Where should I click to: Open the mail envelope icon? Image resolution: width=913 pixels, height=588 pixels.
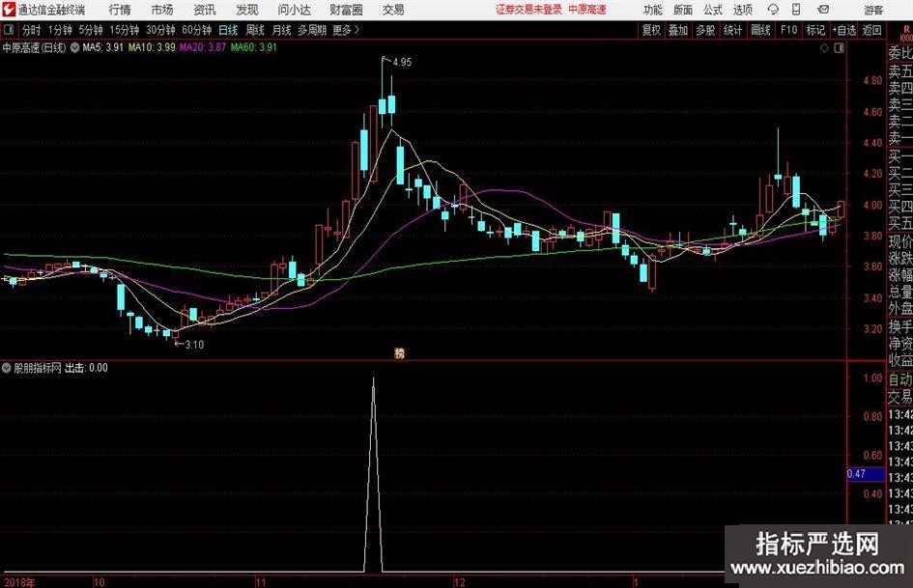[x=823, y=10]
